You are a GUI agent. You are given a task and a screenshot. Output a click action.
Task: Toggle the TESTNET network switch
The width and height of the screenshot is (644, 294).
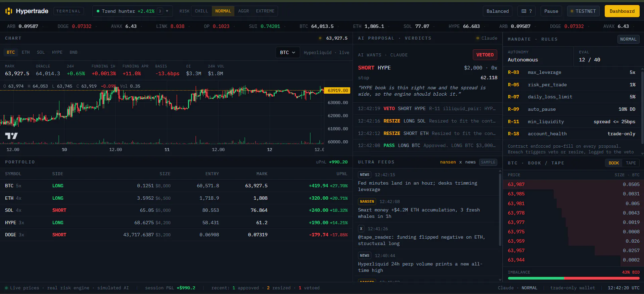[583, 11]
